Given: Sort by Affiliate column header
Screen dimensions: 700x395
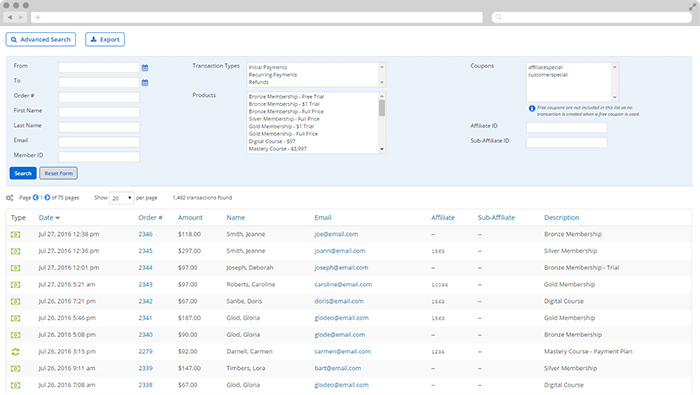Looking at the screenshot, I should click(x=443, y=217).
